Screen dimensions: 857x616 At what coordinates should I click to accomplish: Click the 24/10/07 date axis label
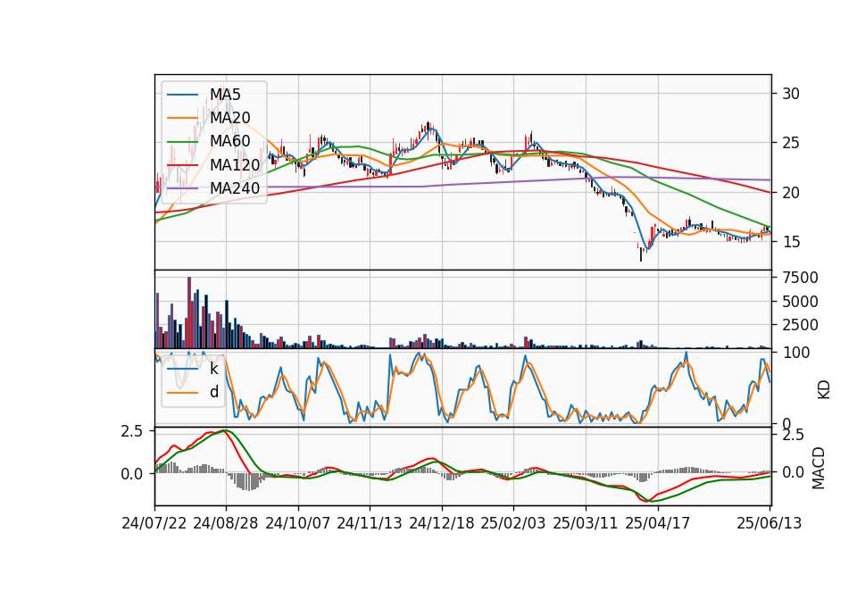tap(298, 523)
